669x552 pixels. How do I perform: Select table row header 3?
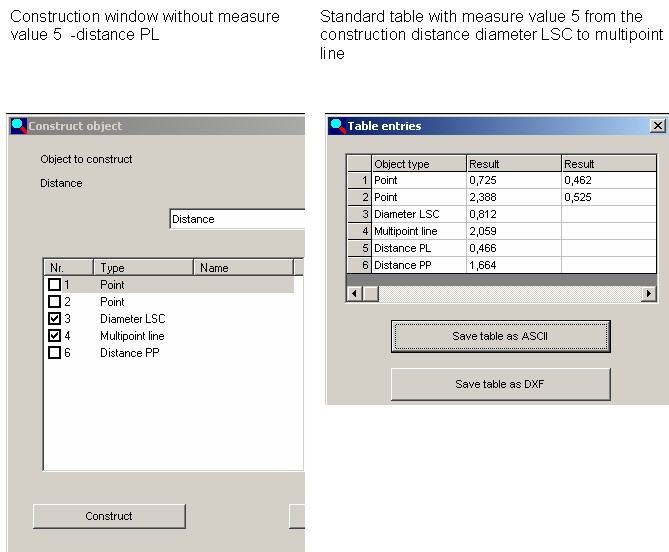click(x=359, y=214)
